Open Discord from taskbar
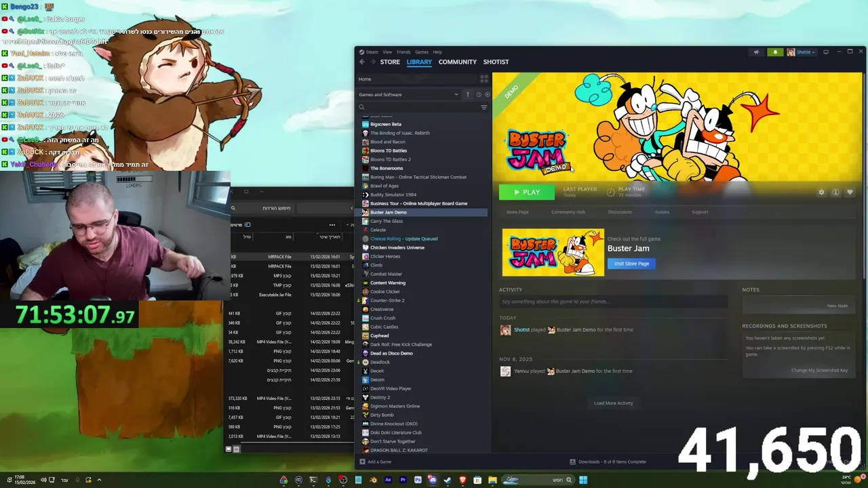This screenshot has height=488, width=868. point(433,480)
